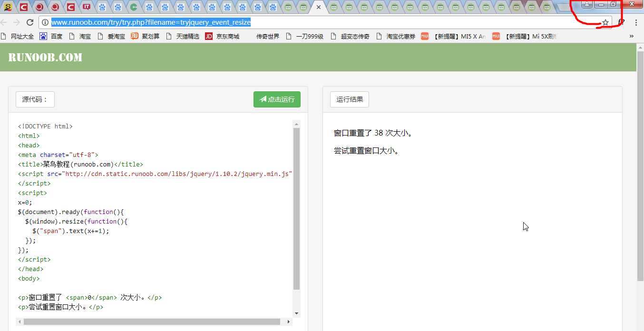
Task: Open the 超变态传奇 bookmark
Action: [350, 36]
